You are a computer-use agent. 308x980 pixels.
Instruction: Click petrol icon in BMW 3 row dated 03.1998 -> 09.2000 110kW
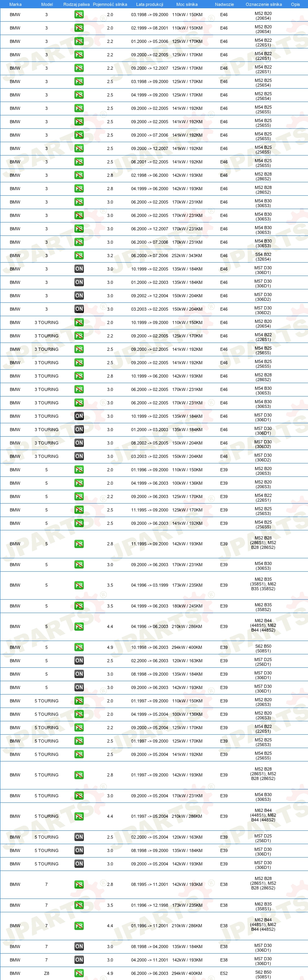point(79,15)
